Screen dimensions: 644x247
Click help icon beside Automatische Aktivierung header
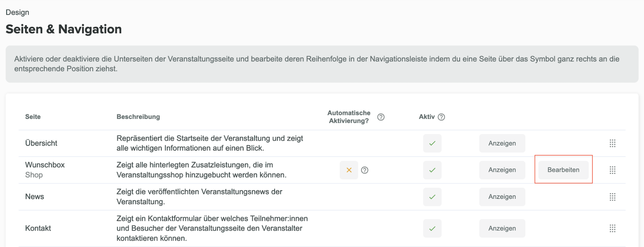coord(381,117)
